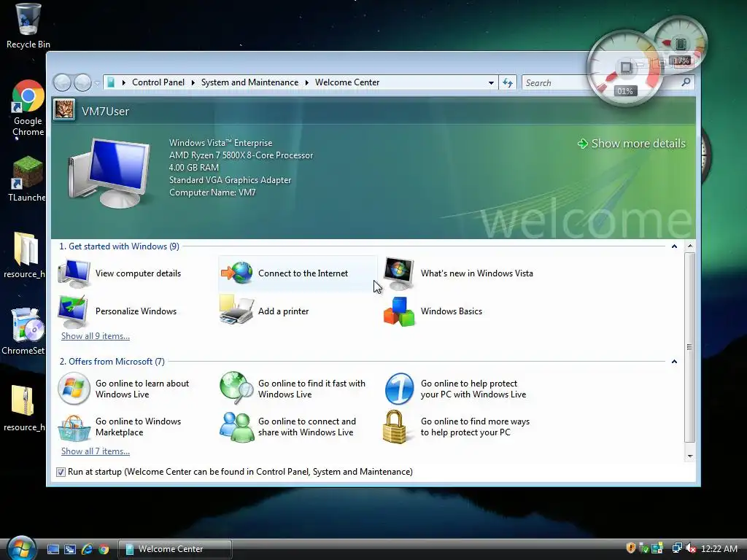The width and height of the screenshot is (747, 560).
Task: Click the find more ways to help protect your PC offer
Action: (457, 427)
